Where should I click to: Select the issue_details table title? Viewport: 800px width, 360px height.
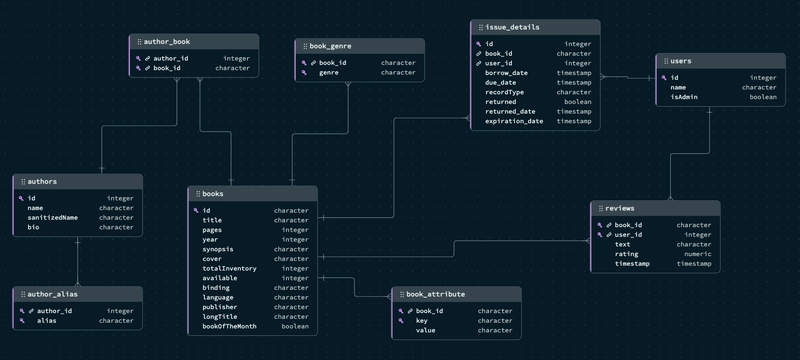point(512,28)
